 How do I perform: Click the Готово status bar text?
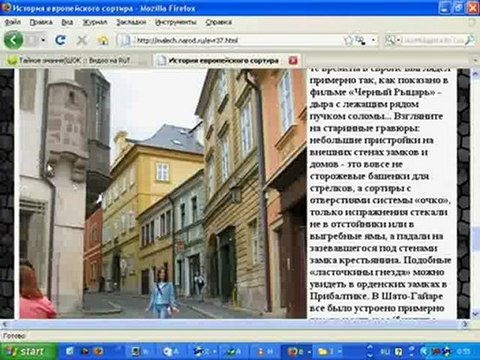pos(14,336)
